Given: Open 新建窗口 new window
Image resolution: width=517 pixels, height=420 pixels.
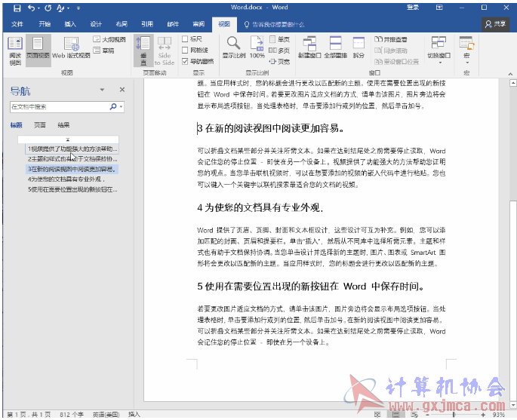Looking at the screenshot, I should pos(309,47).
